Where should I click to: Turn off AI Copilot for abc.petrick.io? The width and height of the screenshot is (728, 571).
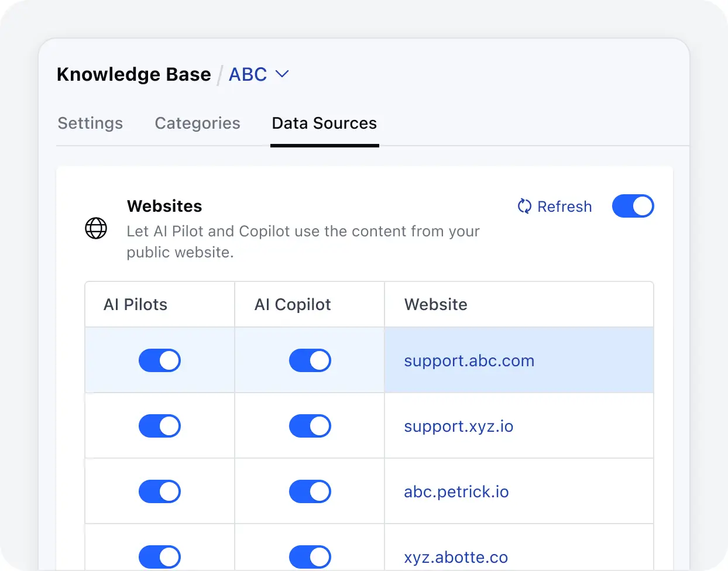tap(310, 491)
